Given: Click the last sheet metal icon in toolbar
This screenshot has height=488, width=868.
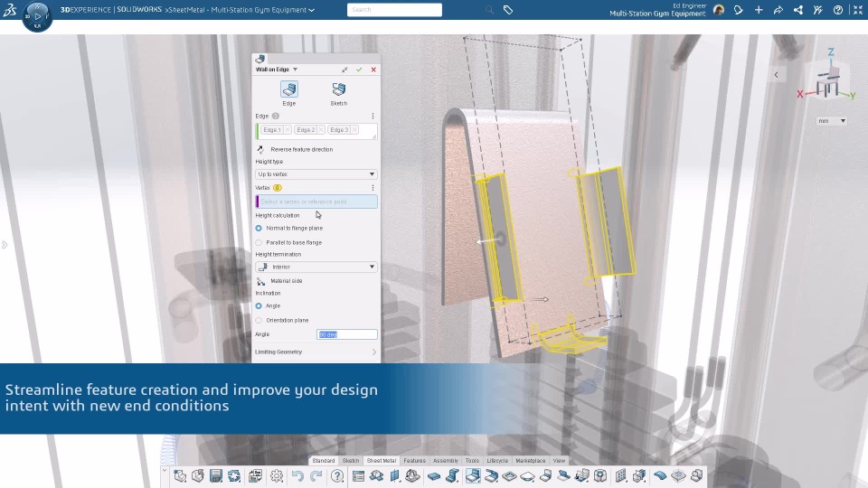Looking at the screenshot, I should pos(696,476).
